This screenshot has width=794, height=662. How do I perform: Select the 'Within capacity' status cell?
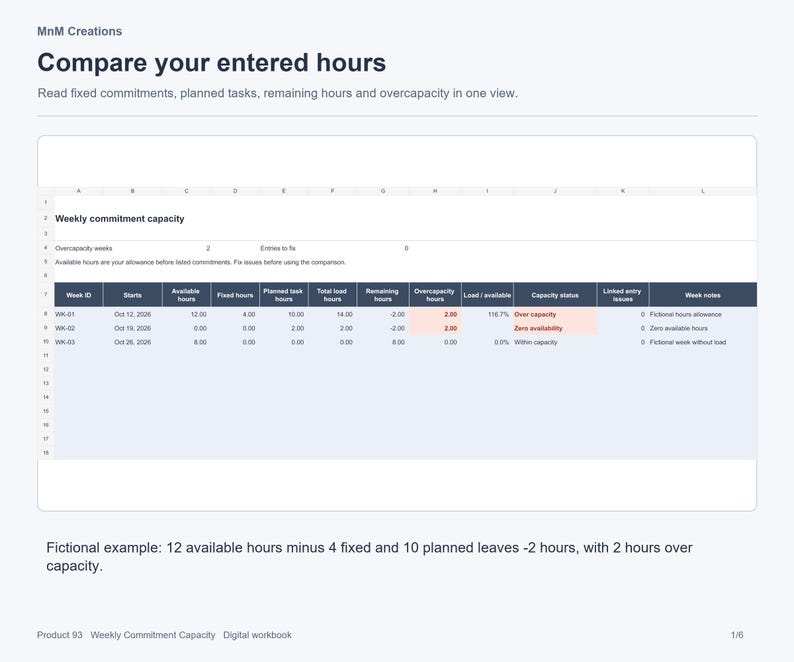(x=555, y=342)
